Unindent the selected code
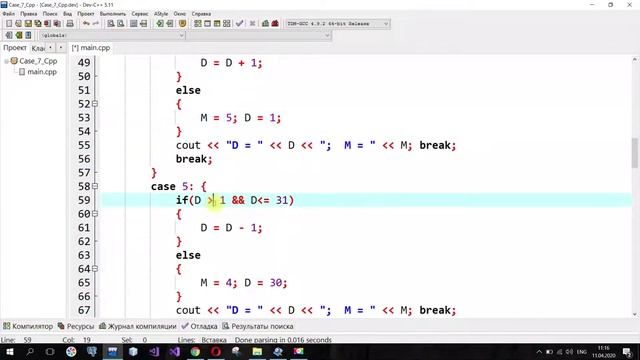This screenshot has height=360, width=640. coord(169,24)
